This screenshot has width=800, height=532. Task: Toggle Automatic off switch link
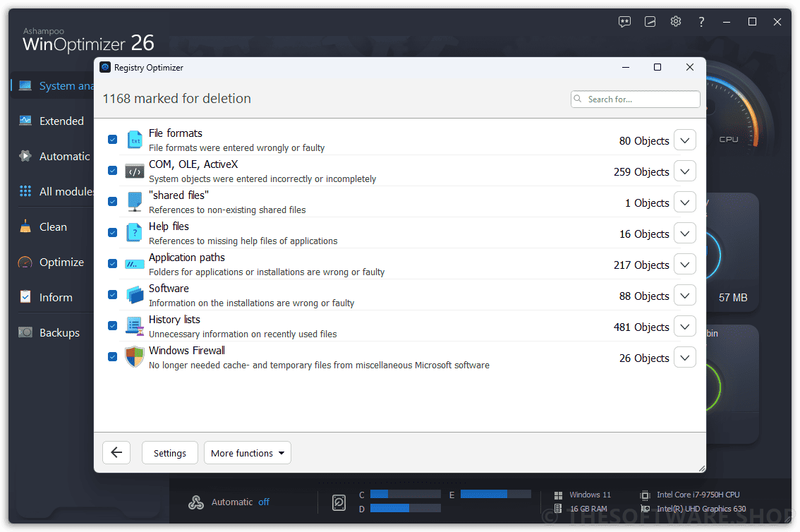click(x=264, y=502)
